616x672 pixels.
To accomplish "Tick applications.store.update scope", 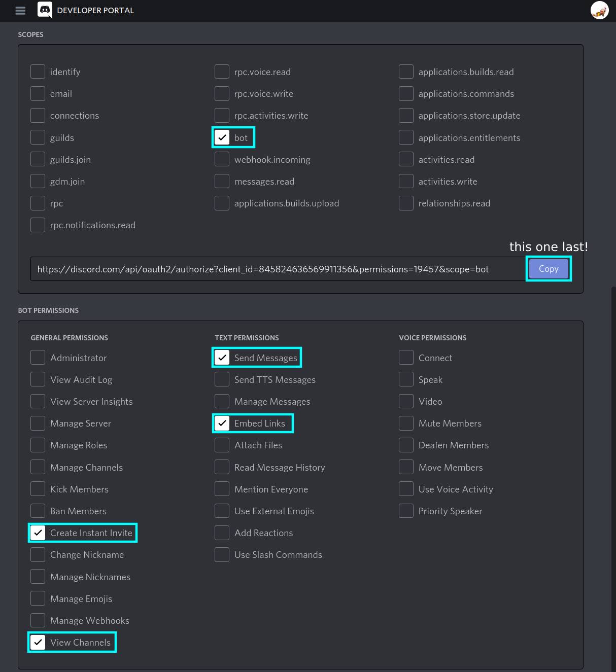I will pyautogui.click(x=406, y=115).
